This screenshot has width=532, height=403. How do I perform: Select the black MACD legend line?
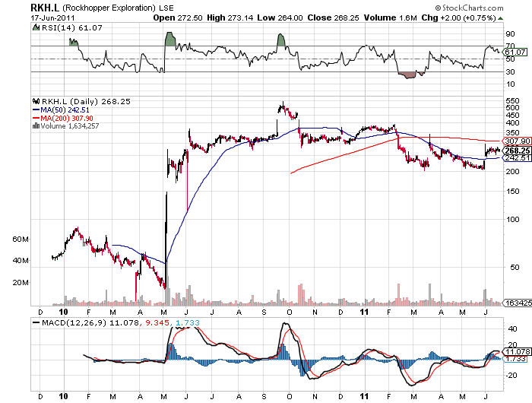point(36,322)
